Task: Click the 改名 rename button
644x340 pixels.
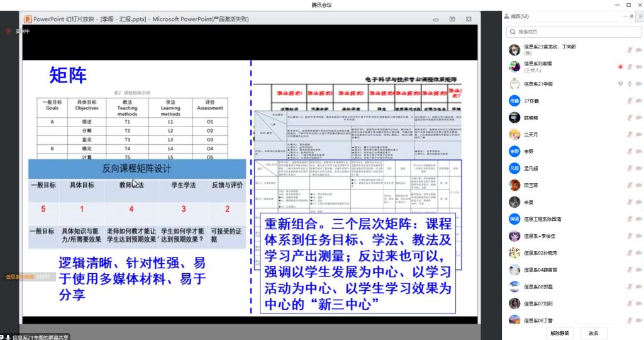Action: (593, 332)
